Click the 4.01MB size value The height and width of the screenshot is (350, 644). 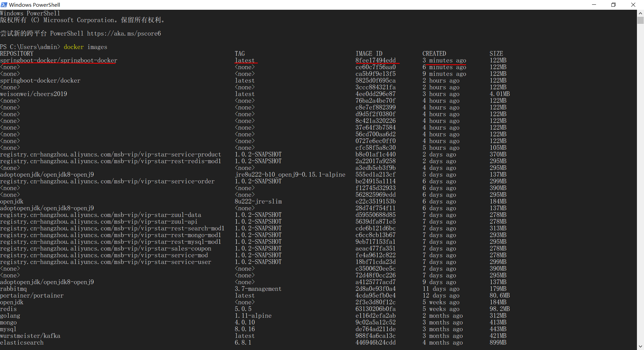click(500, 94)
